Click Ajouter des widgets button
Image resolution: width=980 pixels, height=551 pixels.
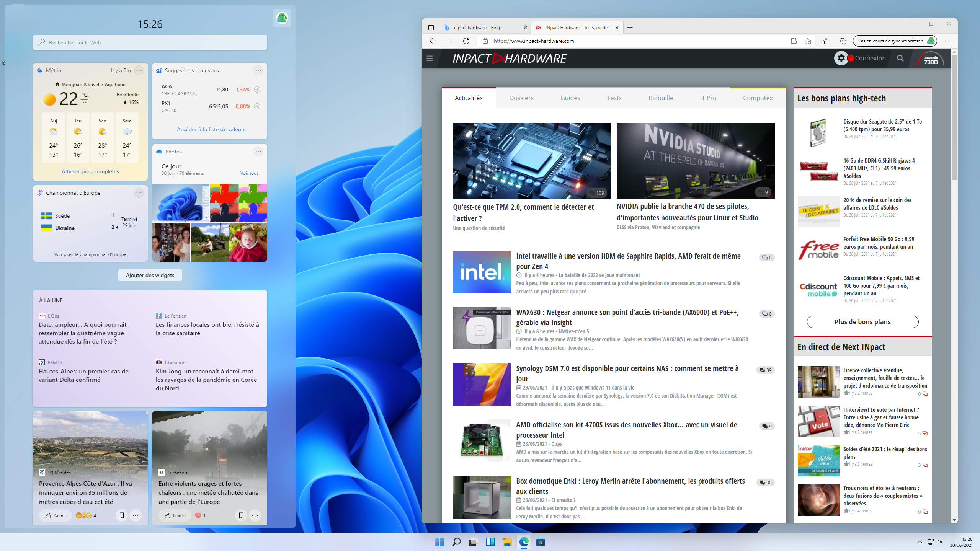pyautogui.click(x=150, y=275)
